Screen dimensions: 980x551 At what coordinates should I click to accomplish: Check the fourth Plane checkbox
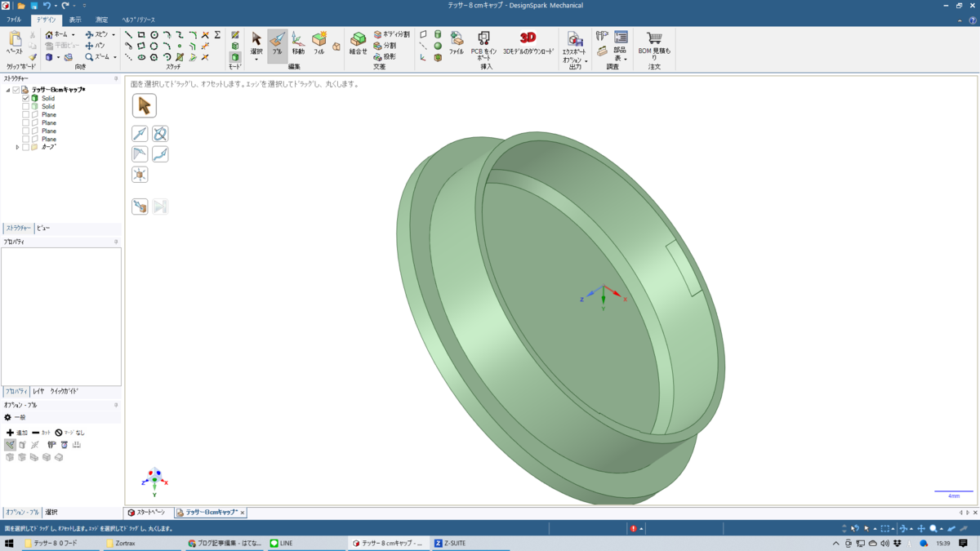25,139
